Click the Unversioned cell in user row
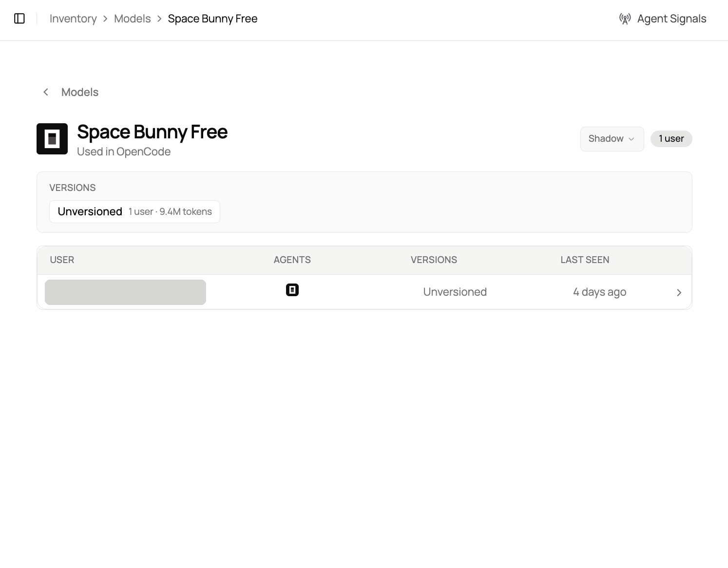 tap(455, 292)
